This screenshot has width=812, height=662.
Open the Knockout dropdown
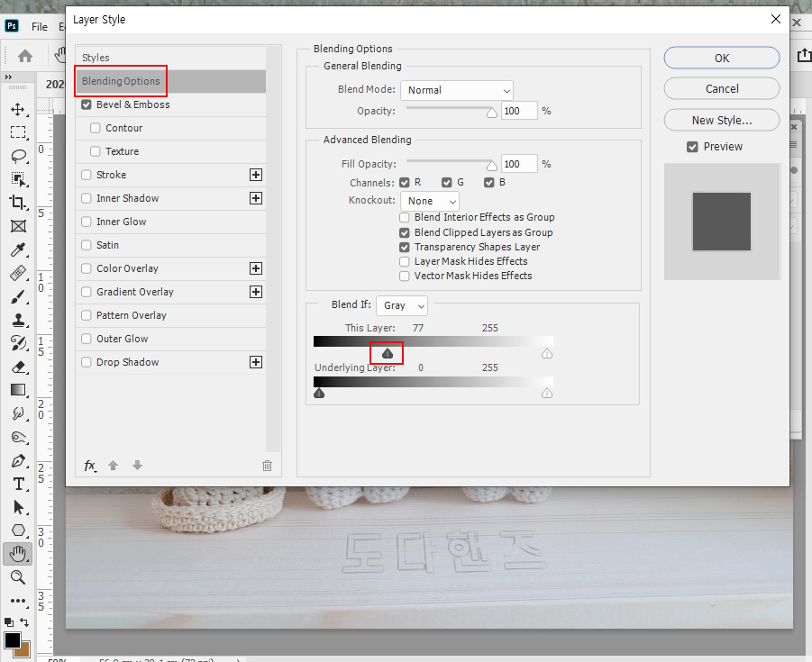430,201
